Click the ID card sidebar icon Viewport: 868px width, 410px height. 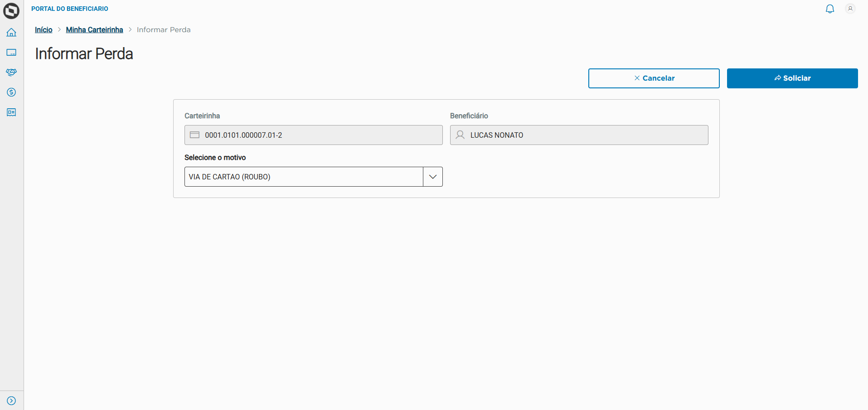point(11,112)
